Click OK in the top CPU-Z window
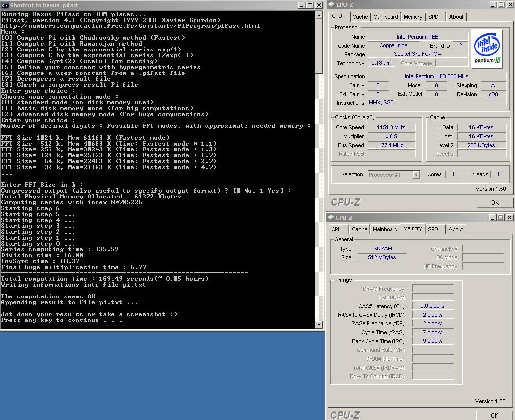This screenshot has width=515, height=420. point(495,203)
